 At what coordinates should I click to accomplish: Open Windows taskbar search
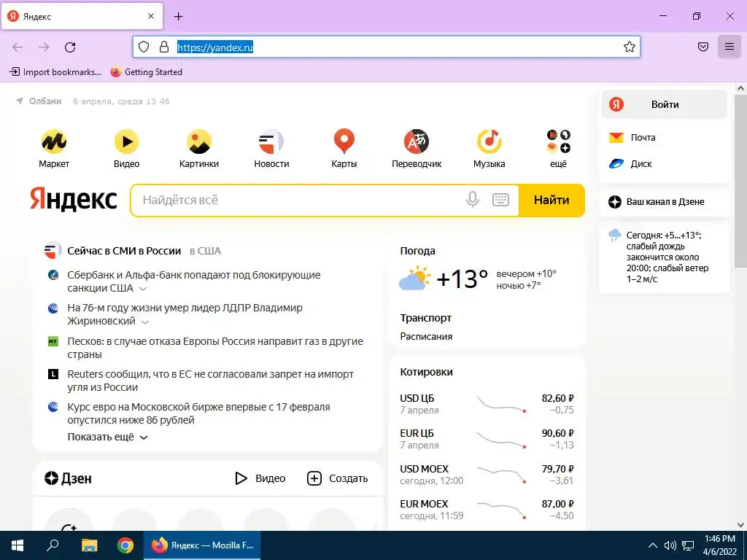[x=53, y=545]
